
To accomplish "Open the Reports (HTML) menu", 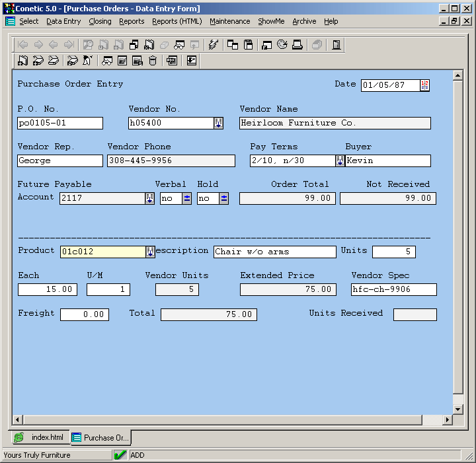I will pyautogui.click(x=177, y=21).
